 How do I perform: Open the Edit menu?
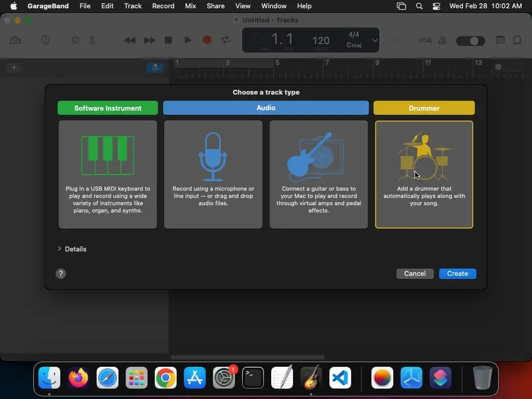(x=107, y=6)
